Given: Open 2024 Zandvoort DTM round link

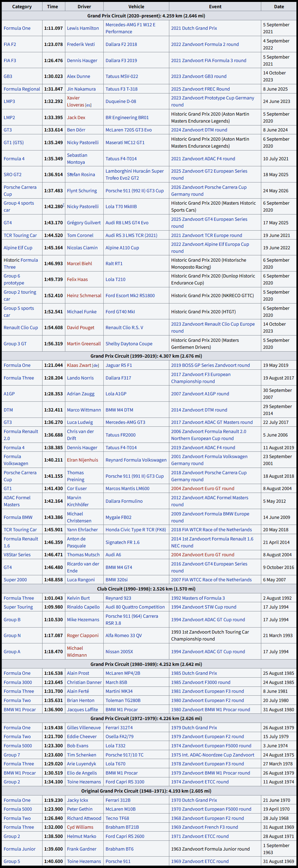Looking at the screenshot, I should point(199,130).
